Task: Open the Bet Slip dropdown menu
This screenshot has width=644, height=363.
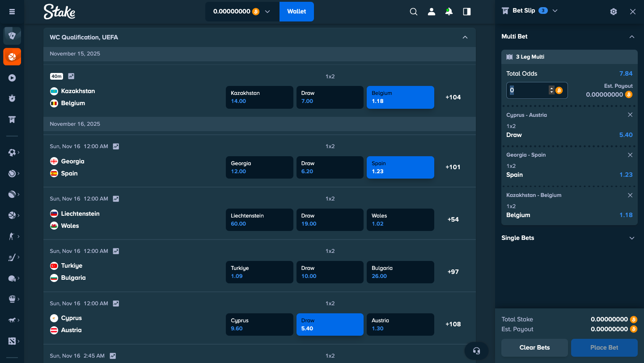Action: coord(555,11)
